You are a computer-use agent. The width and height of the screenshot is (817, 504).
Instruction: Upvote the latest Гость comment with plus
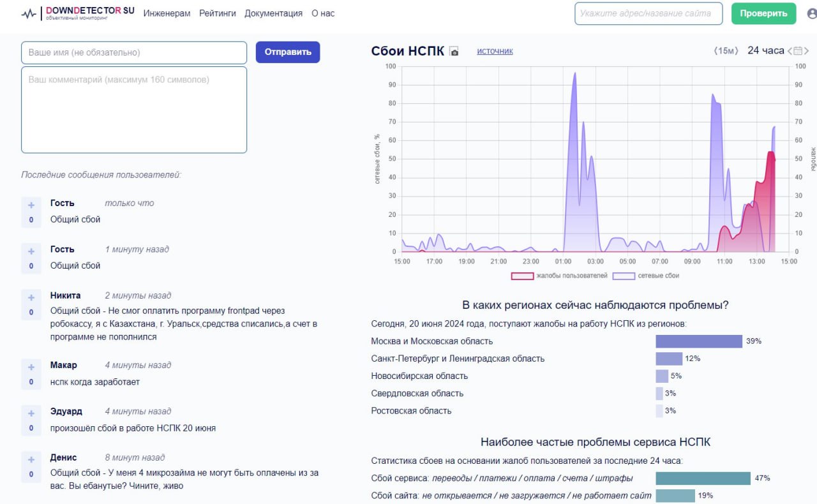31,205
